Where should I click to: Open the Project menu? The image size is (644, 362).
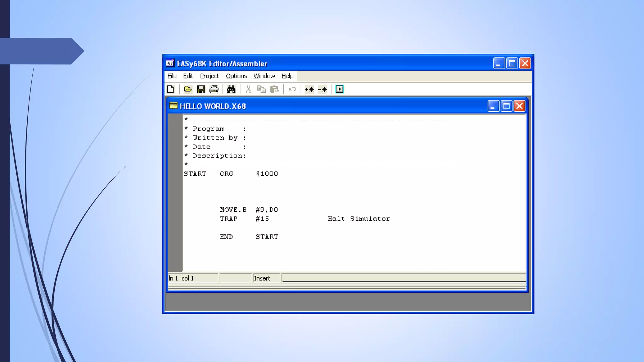209,76
